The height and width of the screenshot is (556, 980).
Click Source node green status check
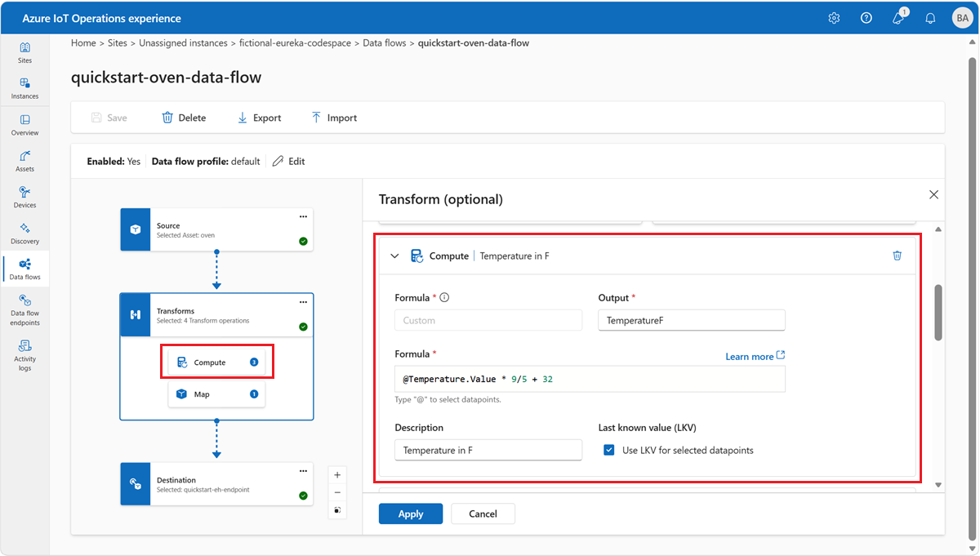303,242
